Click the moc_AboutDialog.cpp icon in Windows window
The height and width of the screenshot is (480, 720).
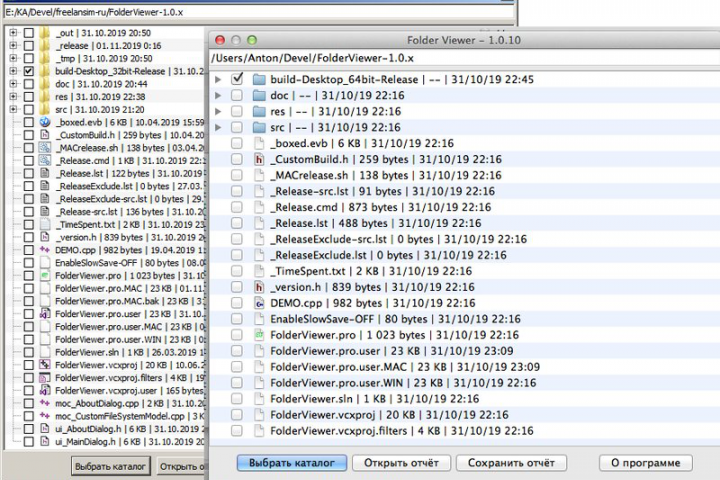pos(45,403)
